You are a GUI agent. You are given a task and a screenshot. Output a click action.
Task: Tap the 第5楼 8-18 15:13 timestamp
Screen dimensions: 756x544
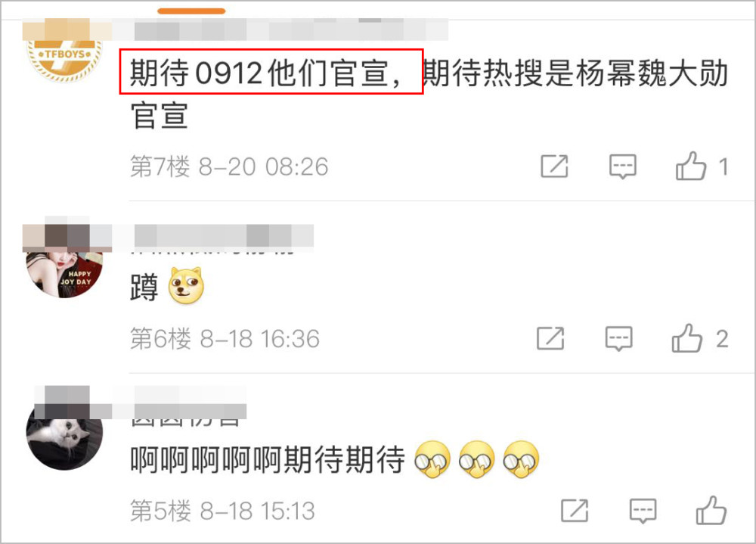[x=222, y=511]
